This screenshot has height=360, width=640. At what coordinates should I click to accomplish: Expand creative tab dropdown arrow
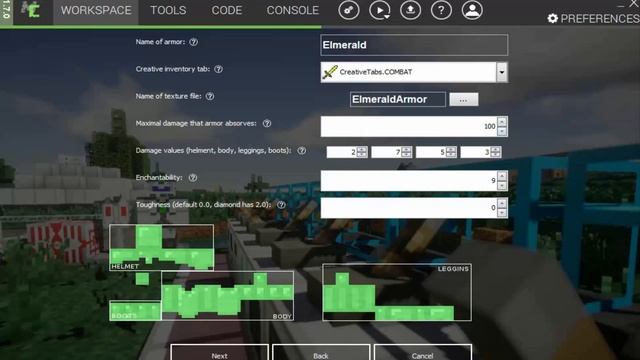(x=502, y=72)
